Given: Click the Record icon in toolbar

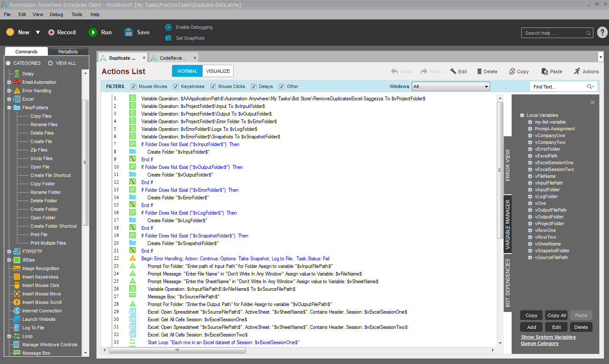Looking at the screenshot, I should [51, 33].
